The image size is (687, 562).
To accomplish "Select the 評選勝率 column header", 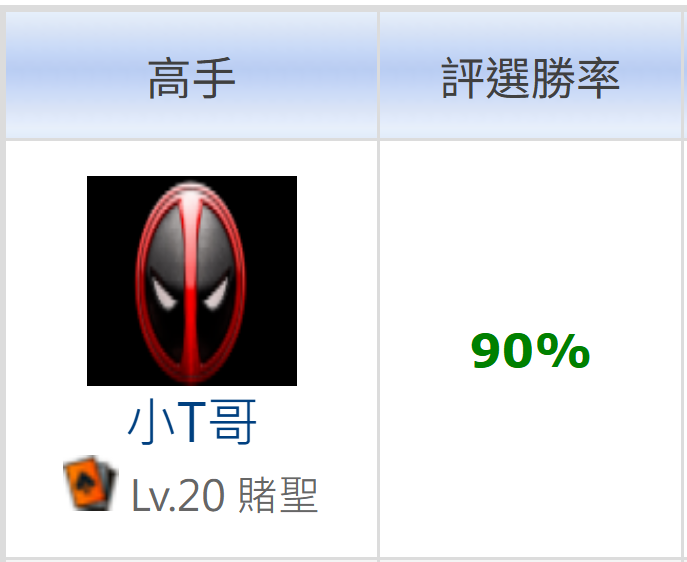I will [x=530, y=75].
